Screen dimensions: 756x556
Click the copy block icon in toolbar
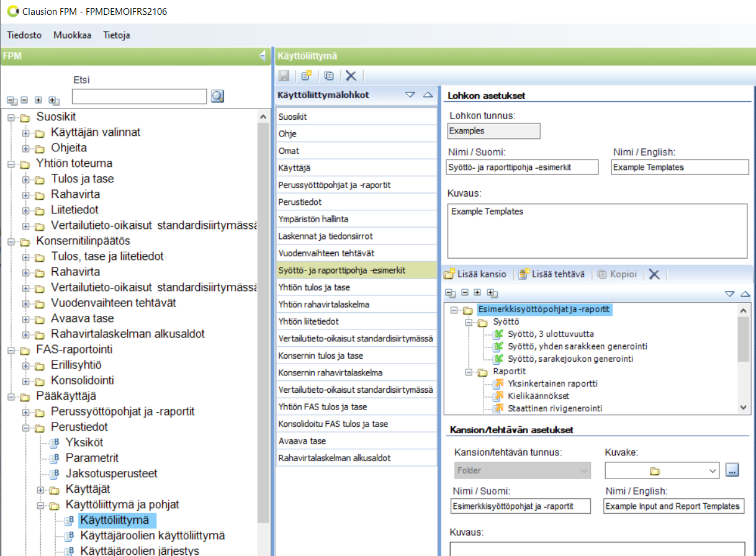[x=329, y=76]
